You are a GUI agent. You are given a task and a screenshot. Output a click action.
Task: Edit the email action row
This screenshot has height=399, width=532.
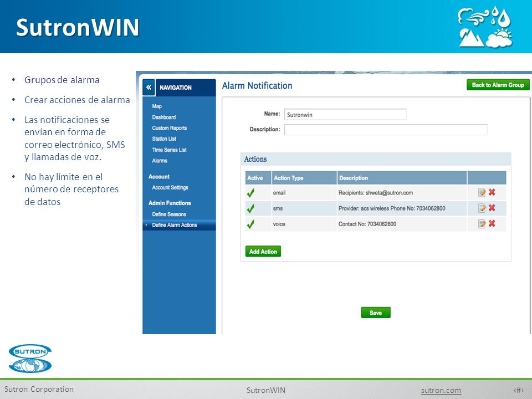pyautogui.click(x=482, y=192)
